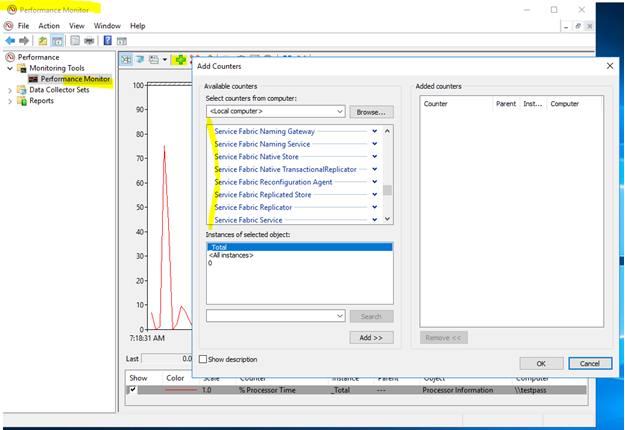Screen dimensions: 625x430
Task: Click the View Log Data cube icon
Action: [x=140, y=60]
